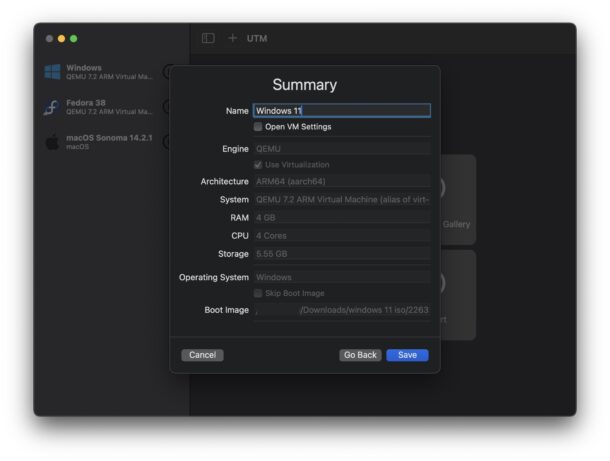Click the Operating System field showing Windows
Image resolution: width=610 pixels, height=461 pixels.
tap(342, 277)
